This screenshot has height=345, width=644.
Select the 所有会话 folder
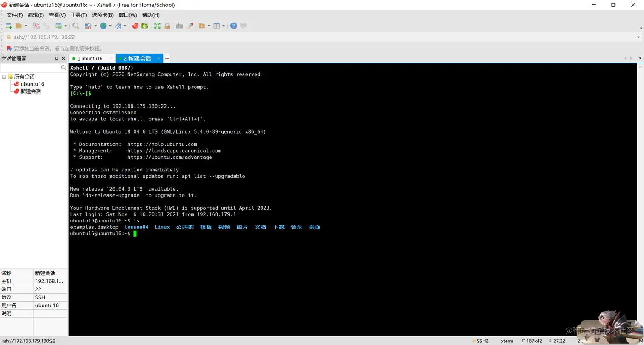pyautogui.click(x=24, y=77)
